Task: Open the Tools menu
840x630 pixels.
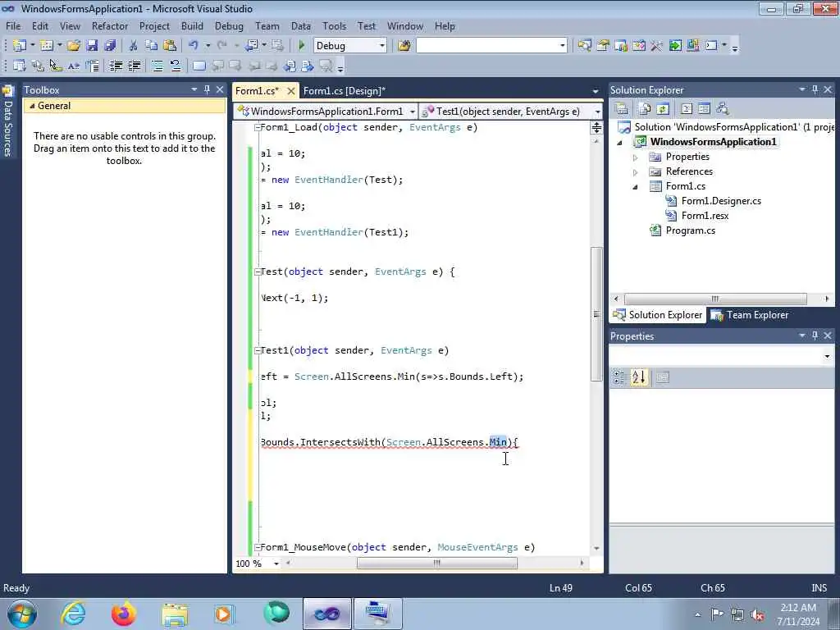Action: pos(335,25)
